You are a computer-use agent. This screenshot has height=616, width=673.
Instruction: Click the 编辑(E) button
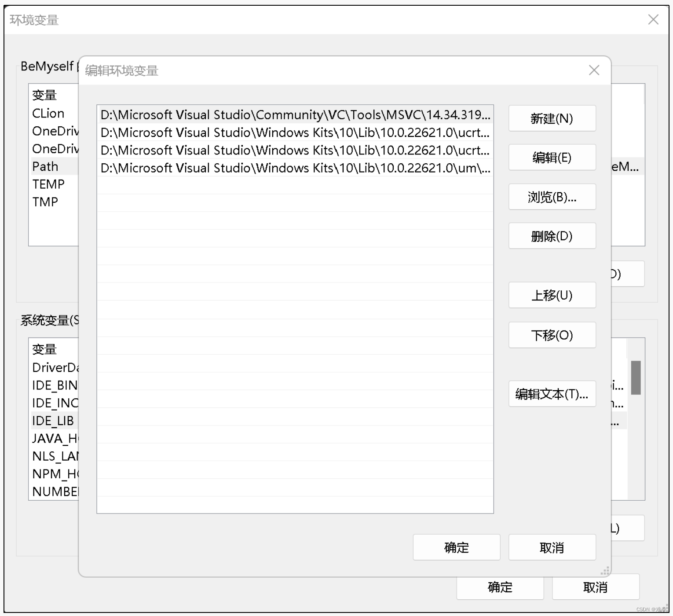pos(552,158)
